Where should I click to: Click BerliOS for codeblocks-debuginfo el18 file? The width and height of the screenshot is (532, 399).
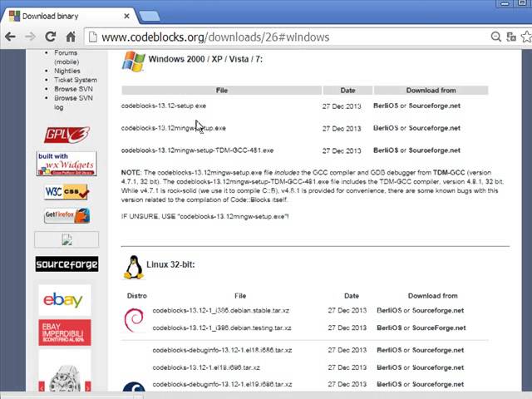click(x=389, y=350)
